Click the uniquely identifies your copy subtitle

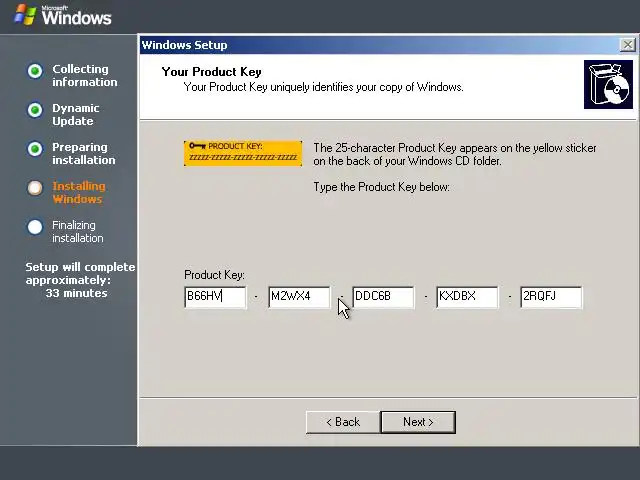point(323,87)
